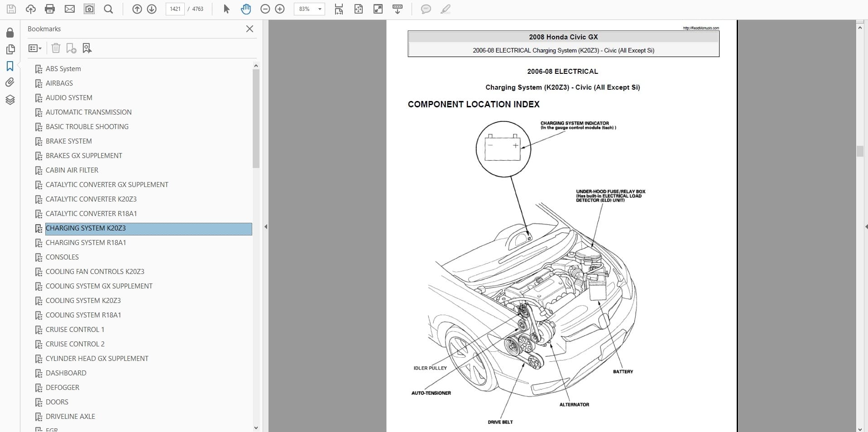Image resolution: width=868 pixels, height=432 pixels.
Task: Open BRAKES GX SUPPLEMENT bookmark
Action: [84, 156]
